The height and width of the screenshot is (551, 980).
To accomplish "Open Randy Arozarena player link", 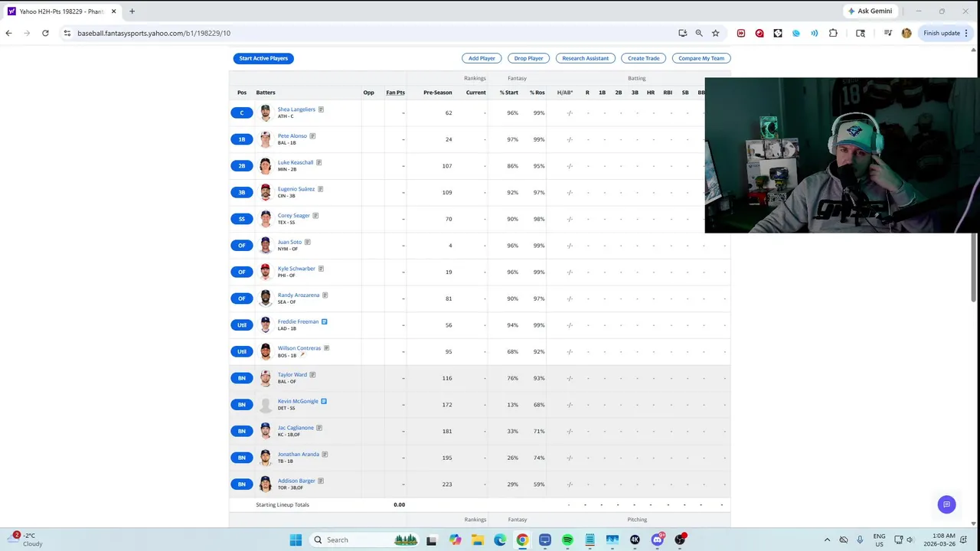I will tap(299, 295).
